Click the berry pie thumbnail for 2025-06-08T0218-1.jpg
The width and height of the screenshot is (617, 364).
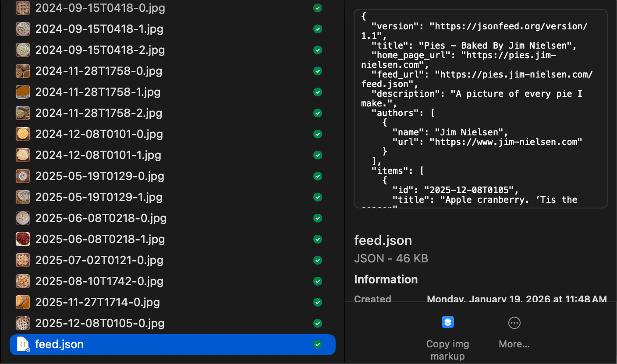22,239
